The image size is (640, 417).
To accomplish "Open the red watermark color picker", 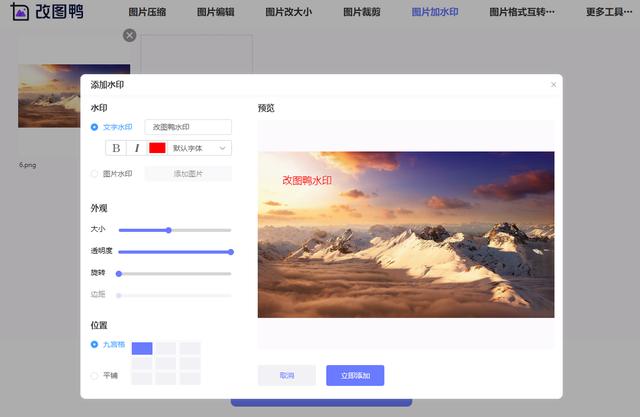I will click(x=157, y=148).
